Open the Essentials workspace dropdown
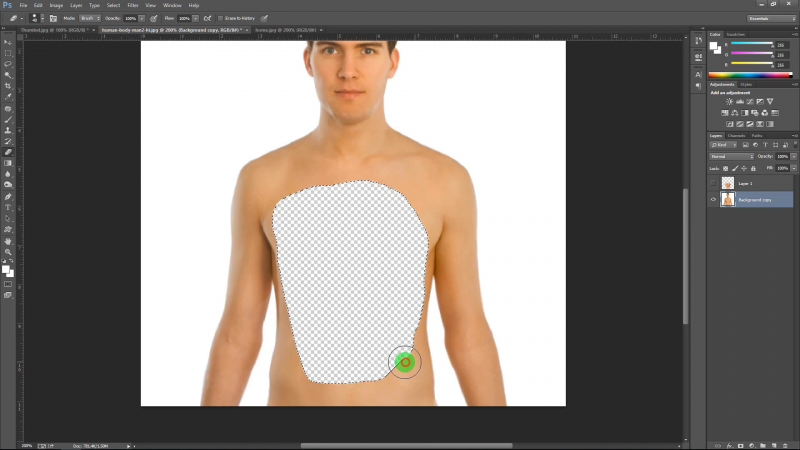800x450 pixels. coord(771,18)
